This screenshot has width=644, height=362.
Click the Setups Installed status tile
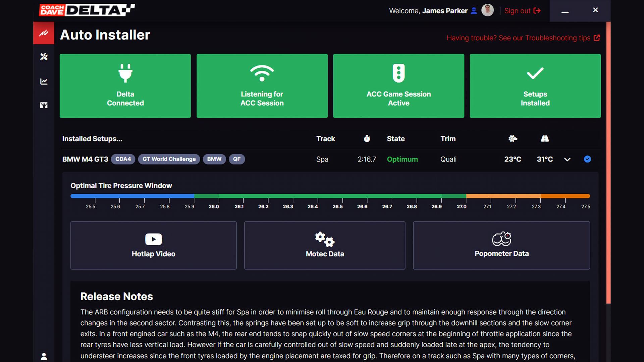535,86
